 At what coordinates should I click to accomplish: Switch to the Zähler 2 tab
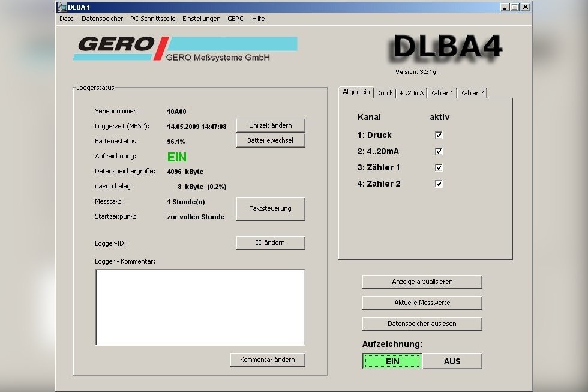tap(472, 93)
